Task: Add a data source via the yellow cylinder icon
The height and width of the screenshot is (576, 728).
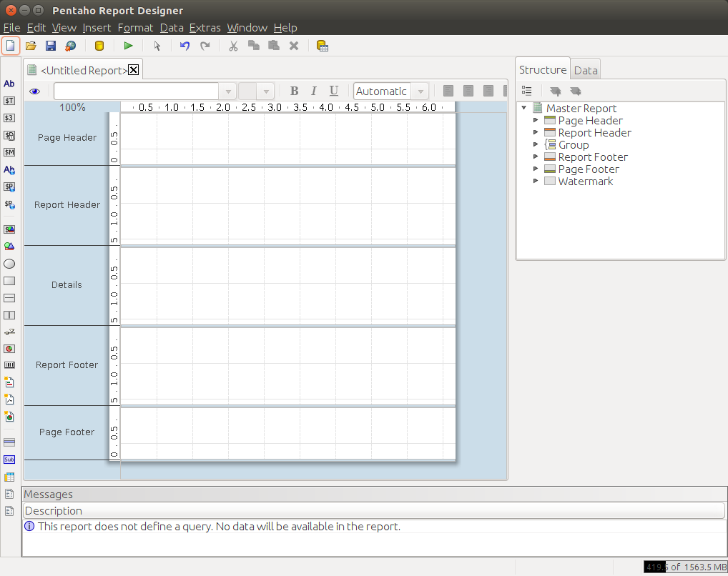Action: point(99,46)
